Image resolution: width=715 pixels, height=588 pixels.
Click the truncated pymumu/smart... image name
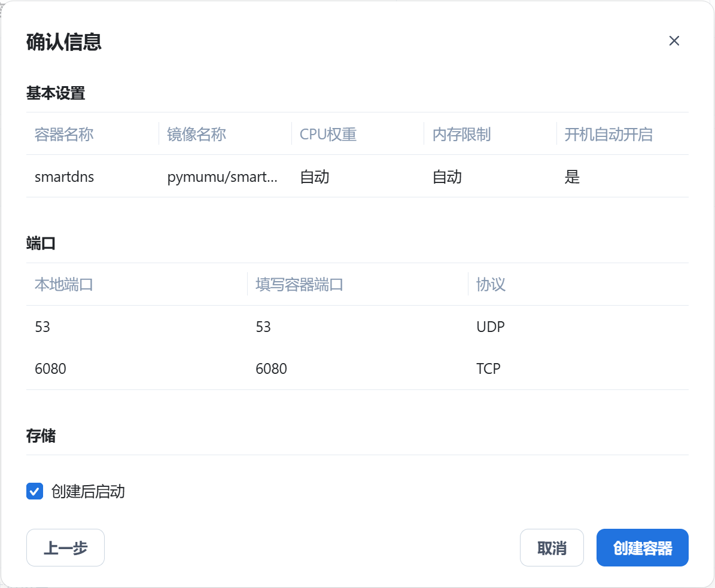coord(222,177)
